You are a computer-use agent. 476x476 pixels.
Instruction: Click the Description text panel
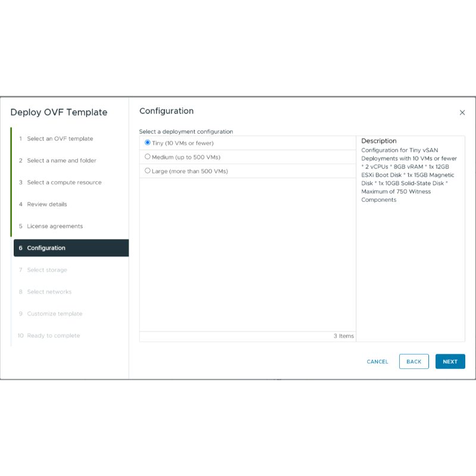click(x=410, y=175)
